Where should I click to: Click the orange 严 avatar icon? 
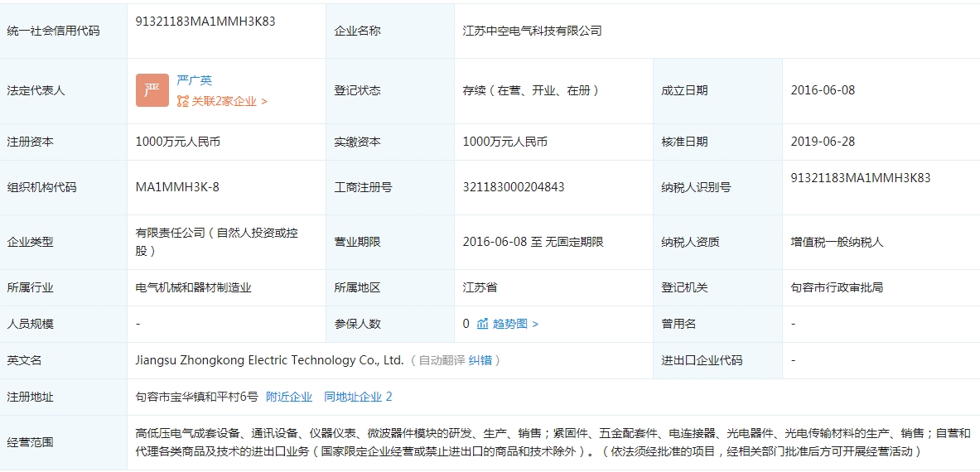tap(152, 90)
